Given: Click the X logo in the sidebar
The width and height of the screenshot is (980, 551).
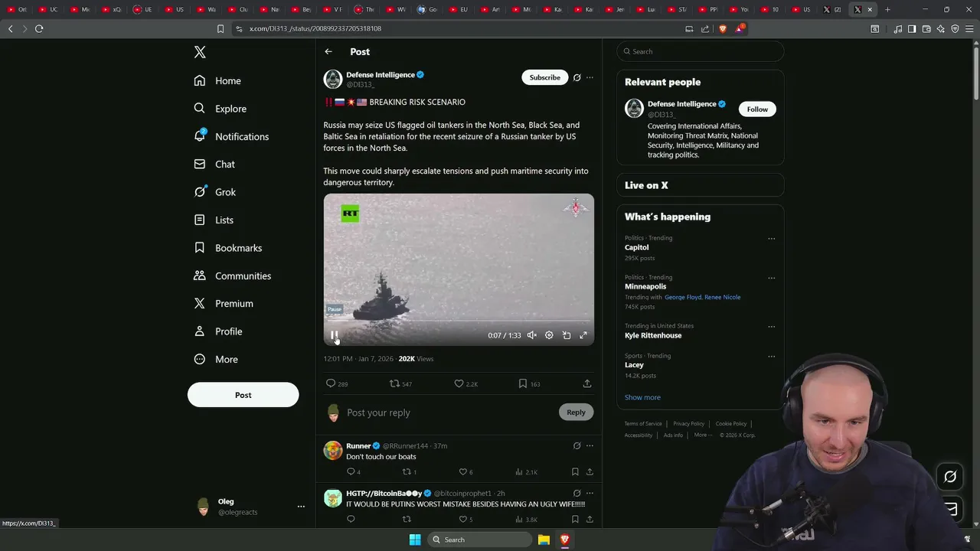Looking at the screenshot, I should click(200, 52).
